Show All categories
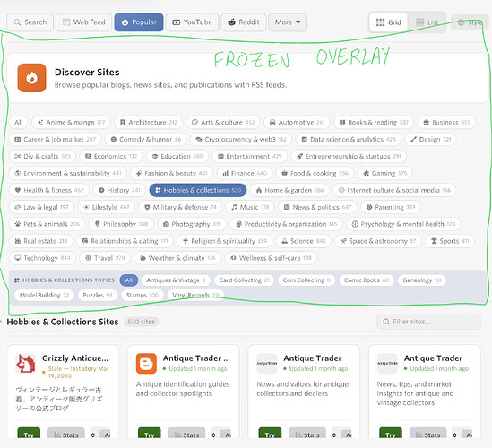Viewport: 492px width, 448px height. click(19, 123)
